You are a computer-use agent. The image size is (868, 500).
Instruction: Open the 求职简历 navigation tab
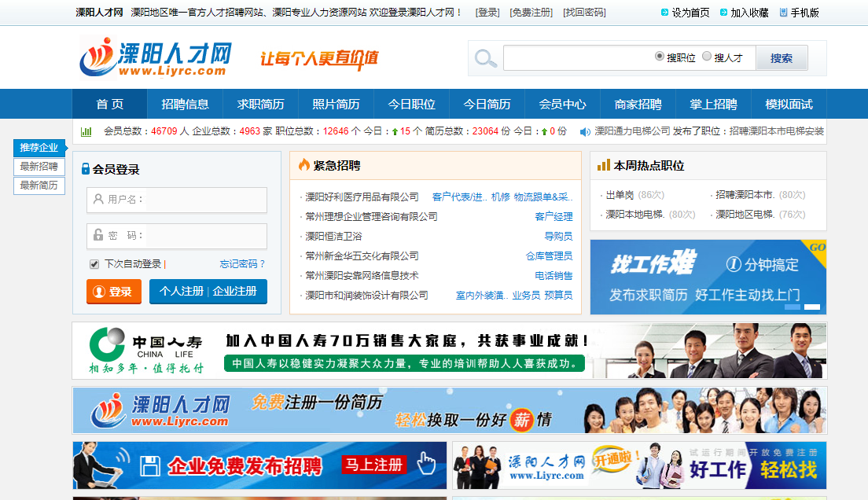[260, 104]
